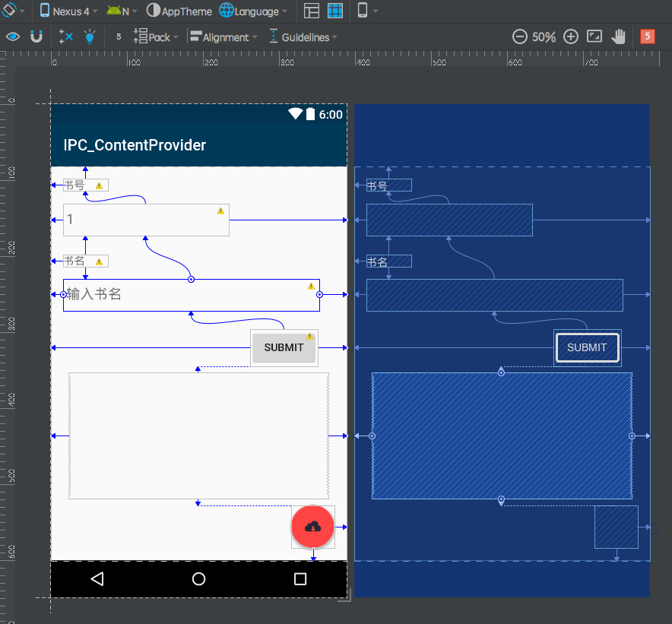Click the warning icon on 书号 label
The width and height of the screenshot is (672, 624).
point(99,186)
